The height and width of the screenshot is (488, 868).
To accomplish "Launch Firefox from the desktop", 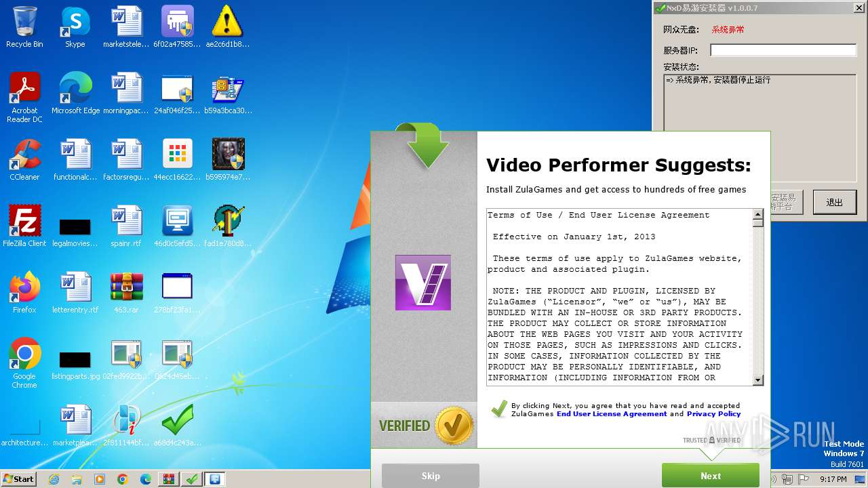I will (x=24, y=293).
